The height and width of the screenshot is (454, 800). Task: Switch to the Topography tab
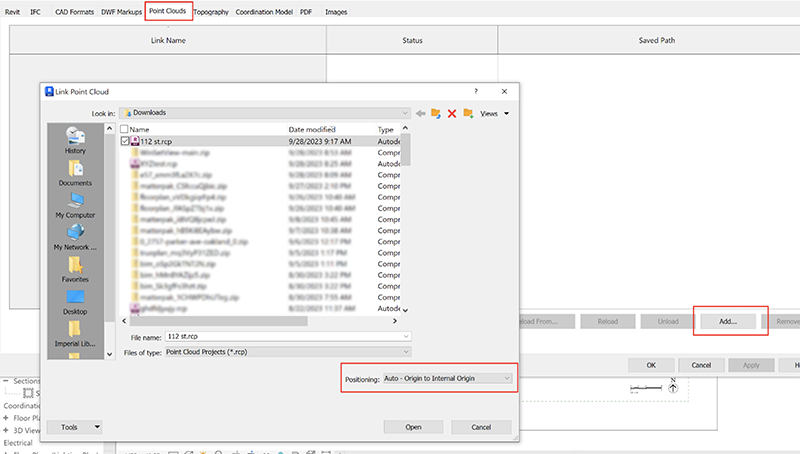click(212, 11)
